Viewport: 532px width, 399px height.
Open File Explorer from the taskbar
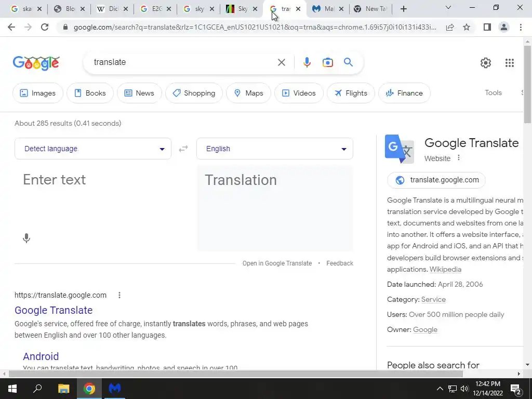[63, 389]
